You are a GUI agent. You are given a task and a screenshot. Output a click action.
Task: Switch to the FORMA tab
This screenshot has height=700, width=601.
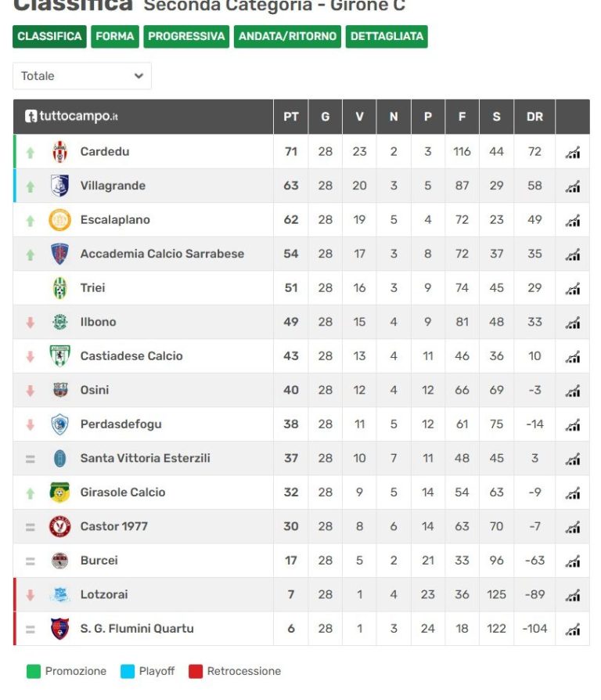115,36
